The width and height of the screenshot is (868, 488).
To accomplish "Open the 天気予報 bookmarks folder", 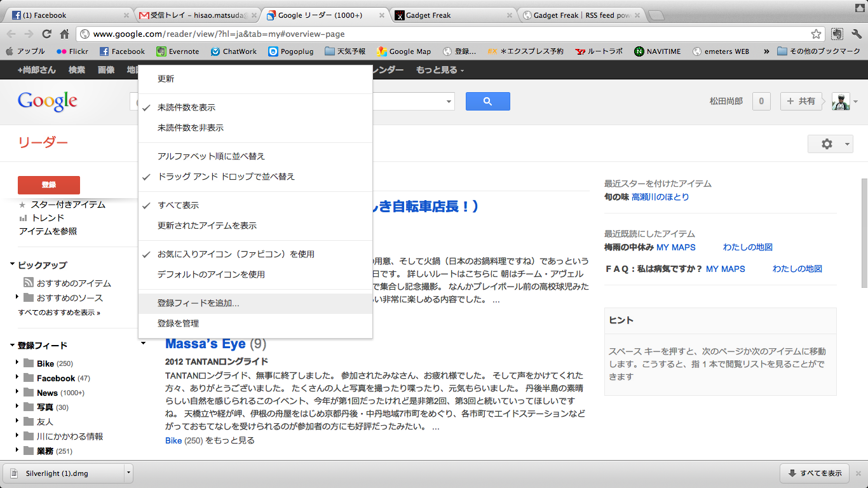I will 345,51.
